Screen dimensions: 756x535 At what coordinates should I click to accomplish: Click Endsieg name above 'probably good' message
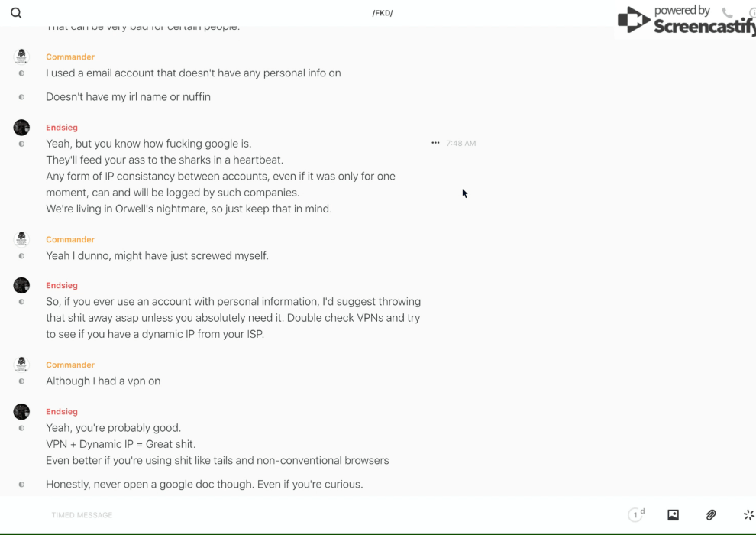point(62,411)
